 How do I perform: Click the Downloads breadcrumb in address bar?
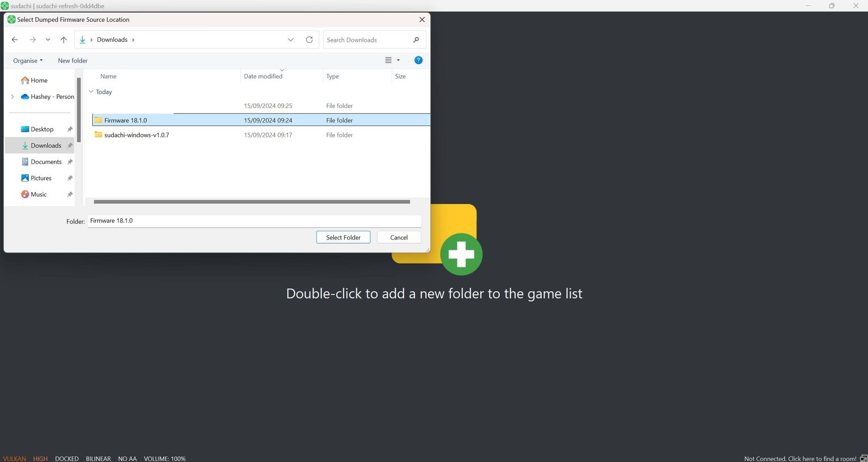[112, 40]
